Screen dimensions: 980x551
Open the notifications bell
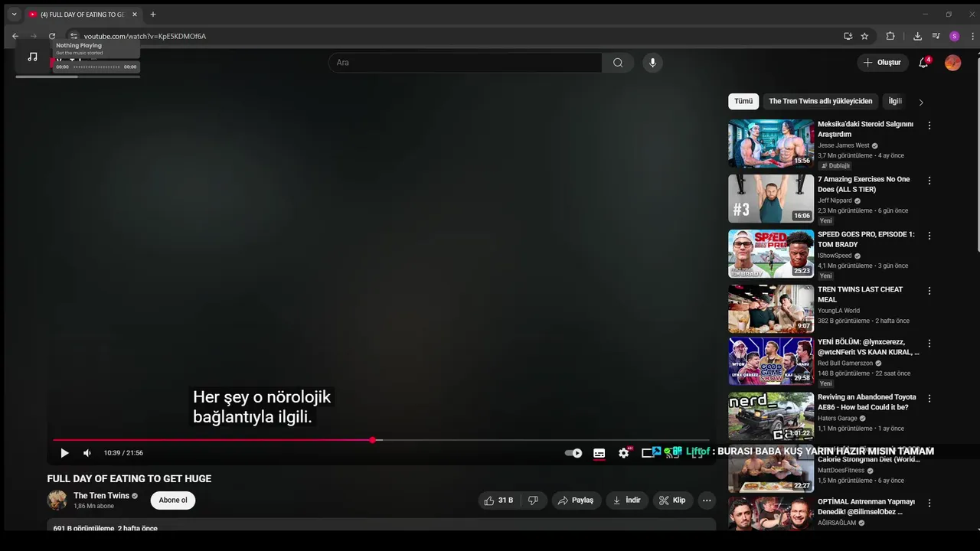coord(923,63)
